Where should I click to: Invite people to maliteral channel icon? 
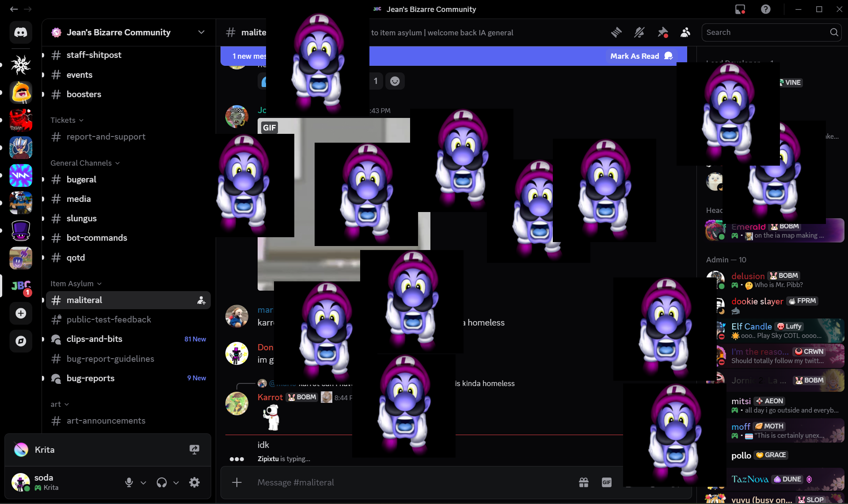pos(201,300)
